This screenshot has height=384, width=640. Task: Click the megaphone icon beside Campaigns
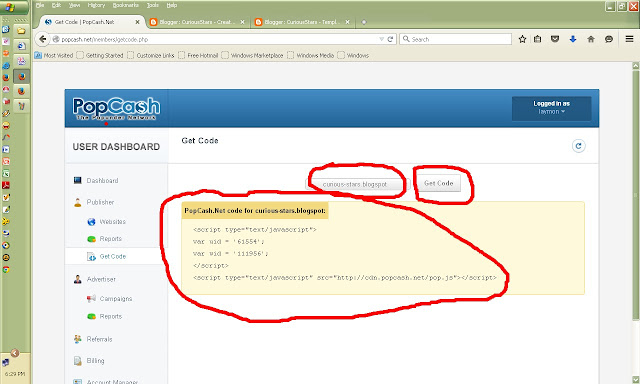[x=91, y=298]
